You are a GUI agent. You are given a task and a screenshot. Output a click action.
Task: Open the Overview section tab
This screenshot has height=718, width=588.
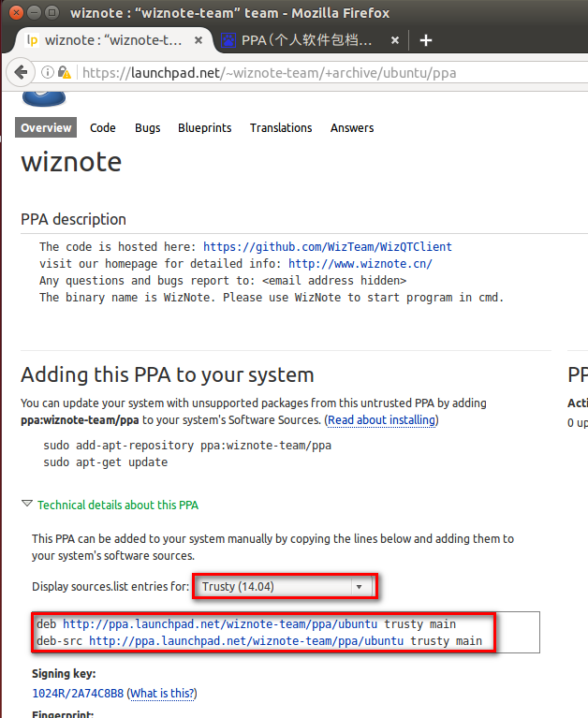(x=46, y=127)
